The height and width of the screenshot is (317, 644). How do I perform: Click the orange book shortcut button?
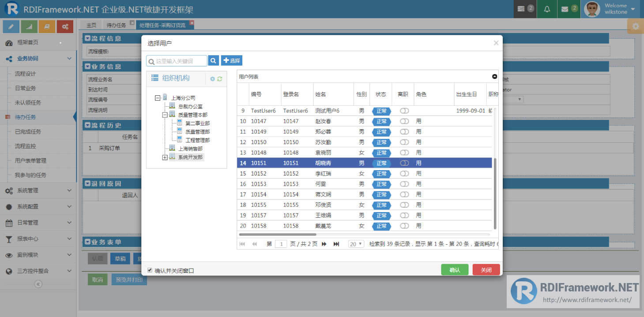(x=47, y=27)
